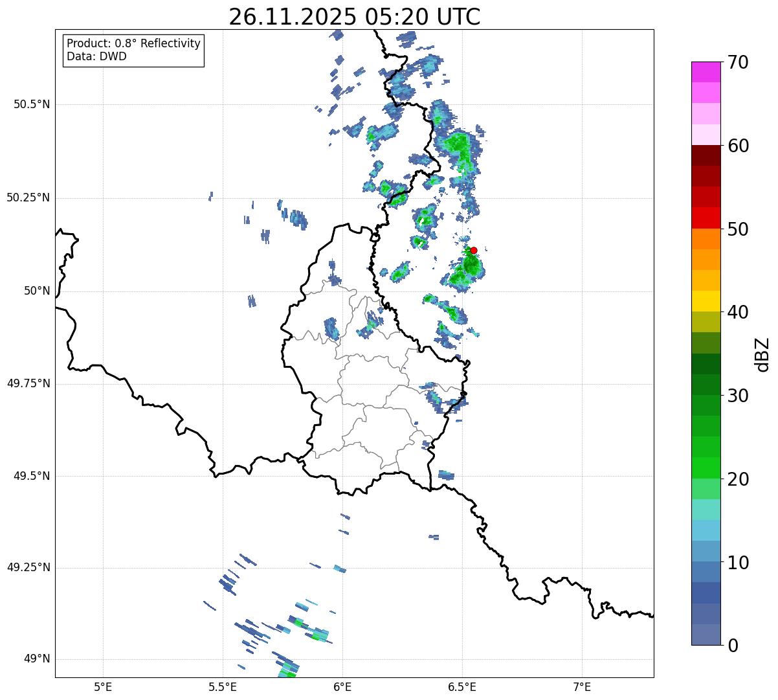Pick the bottom grey-blue colorbar segment at 0

(706, 635)
